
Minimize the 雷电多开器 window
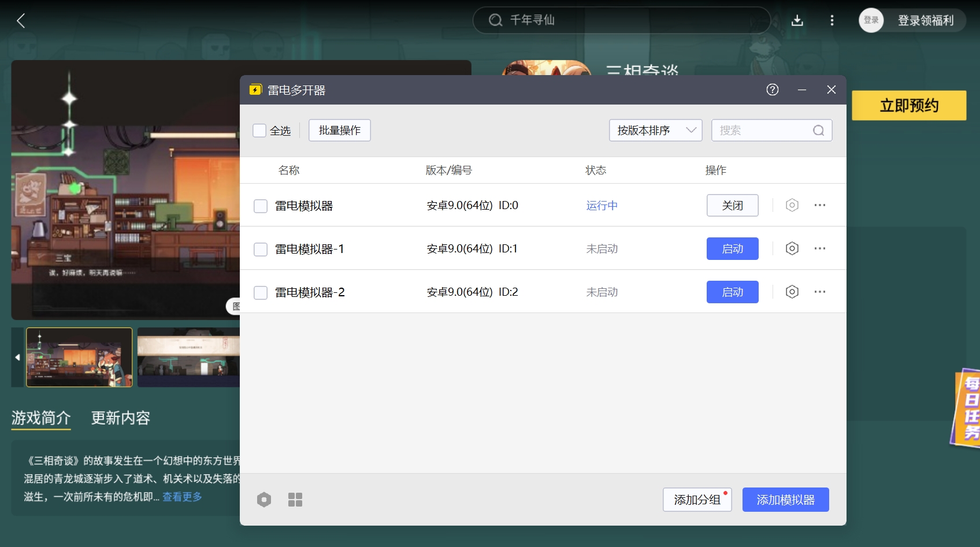click(x=802, y=90)
